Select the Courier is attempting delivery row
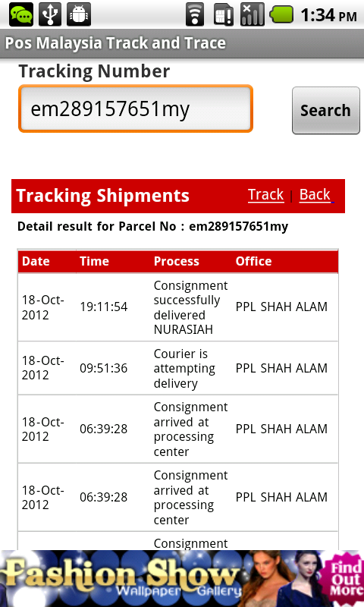This screenshot has height=607, width=364. click(x=178, y=368)
